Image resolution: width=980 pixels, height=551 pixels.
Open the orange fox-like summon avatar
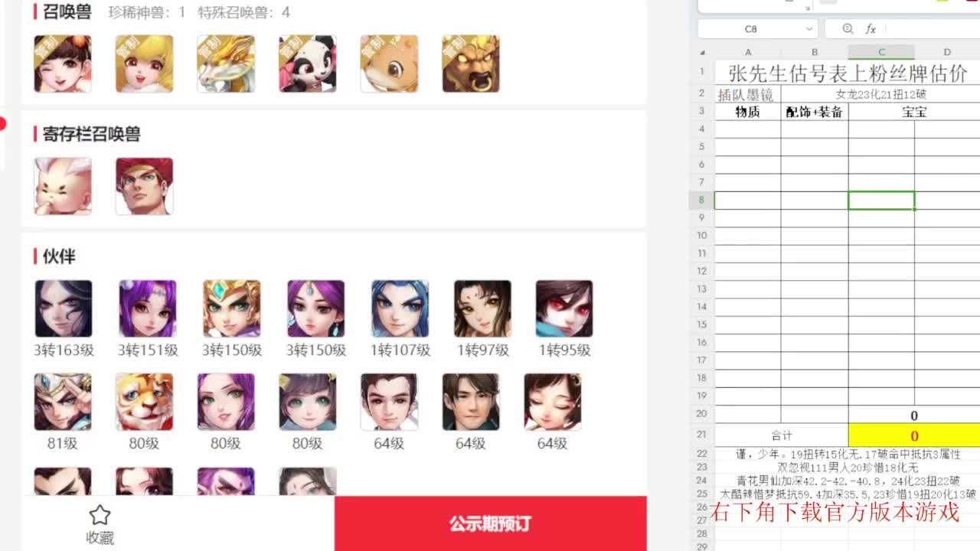tap(389, 64)
